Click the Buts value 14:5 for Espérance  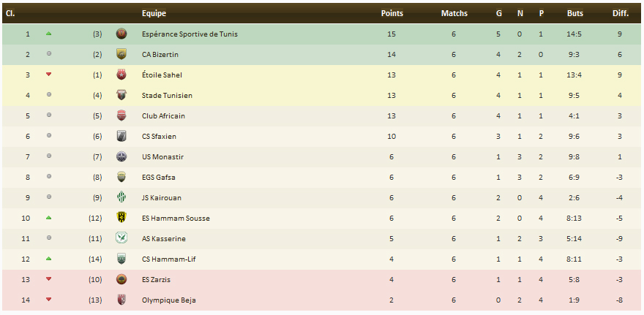pyautogui.click(x=574, y=34)
